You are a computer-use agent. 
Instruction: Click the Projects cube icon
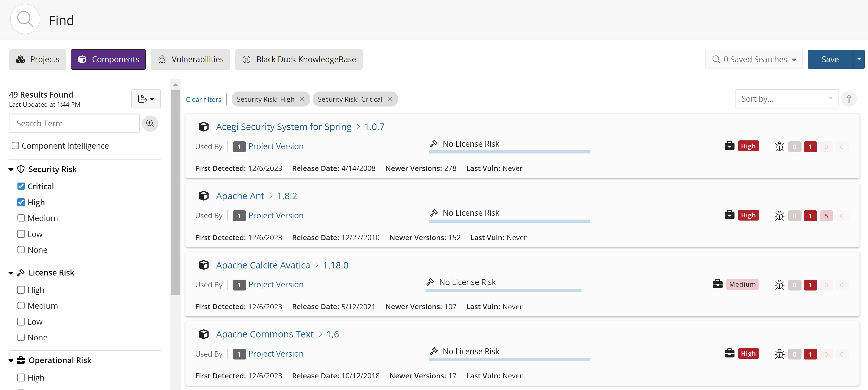click(21, 59)
